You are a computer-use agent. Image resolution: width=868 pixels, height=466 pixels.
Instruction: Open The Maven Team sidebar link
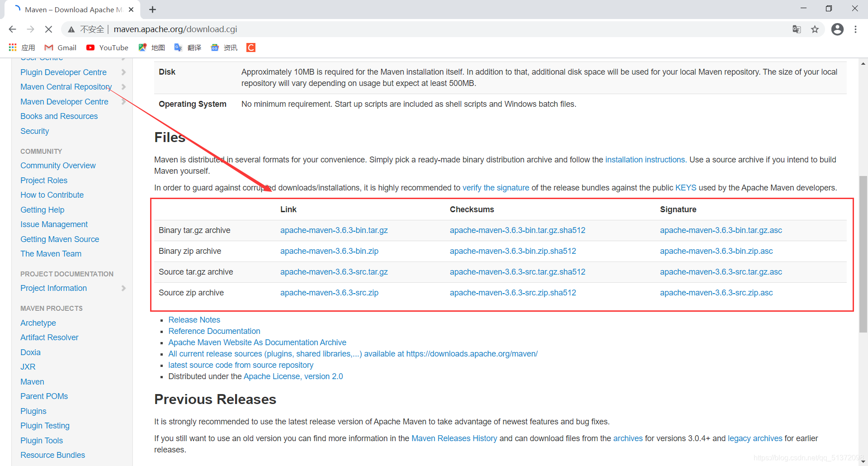coord(51,254)
